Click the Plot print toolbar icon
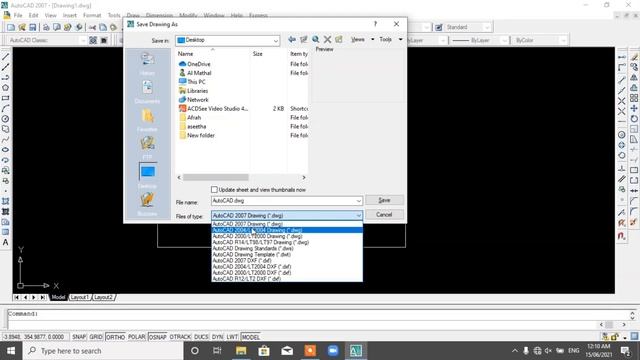This screenshot has width=640, height=360. click(x=46, y=27)
